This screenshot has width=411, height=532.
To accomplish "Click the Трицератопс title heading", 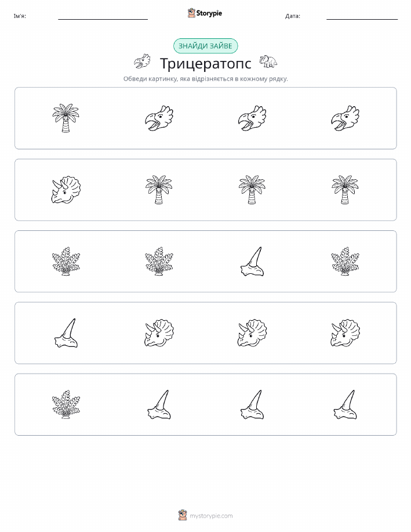I will click(x=205, y=63).
